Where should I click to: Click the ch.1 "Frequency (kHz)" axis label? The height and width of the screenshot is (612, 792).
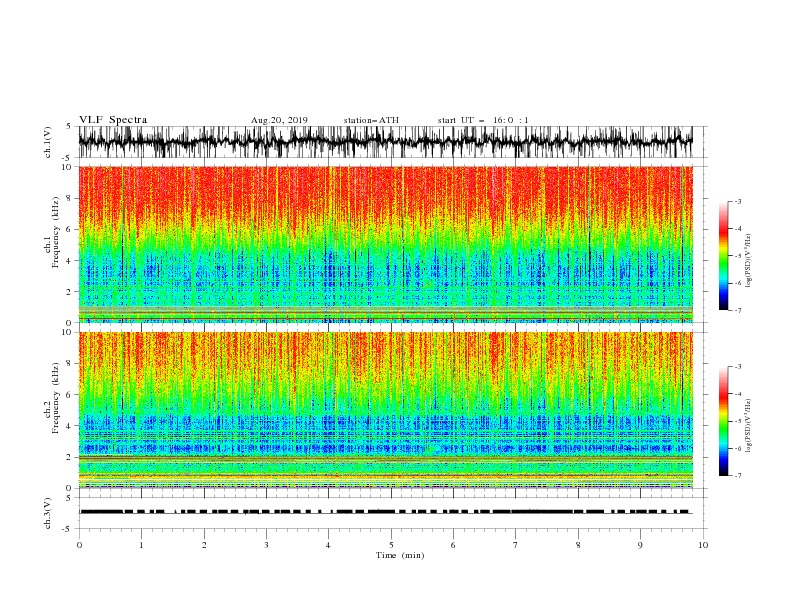point(57,233)
